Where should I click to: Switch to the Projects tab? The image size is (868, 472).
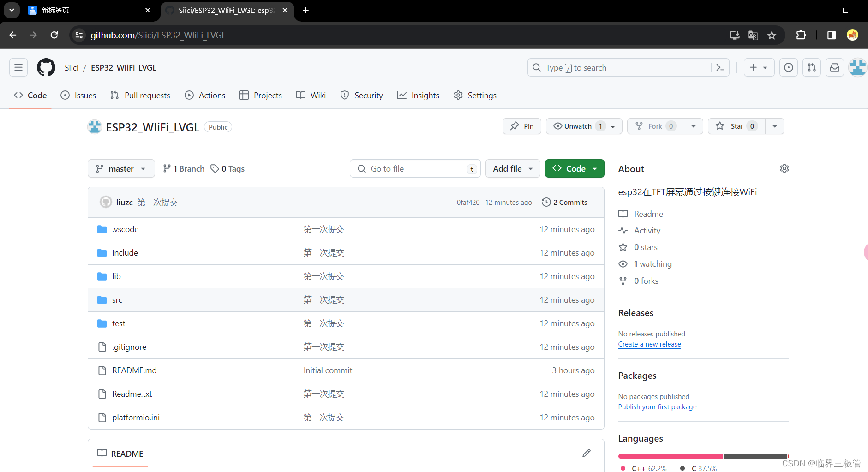261,95
